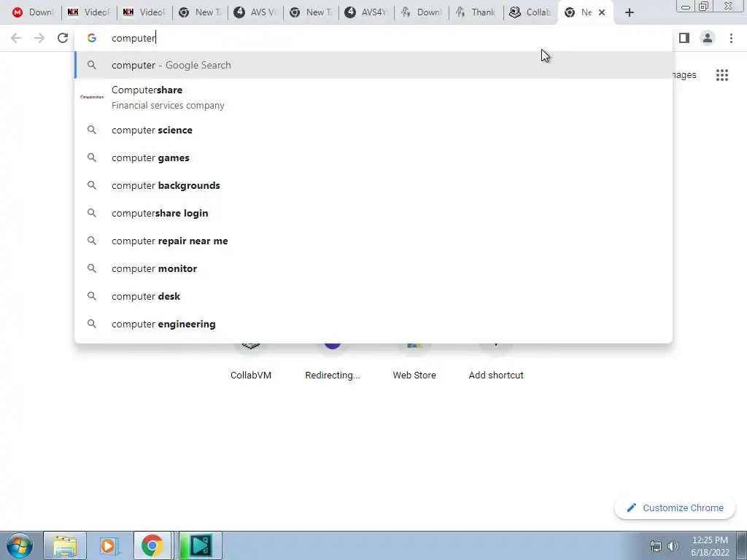
Task: Click search icon beside computer monitor
Action: (92, 268)
